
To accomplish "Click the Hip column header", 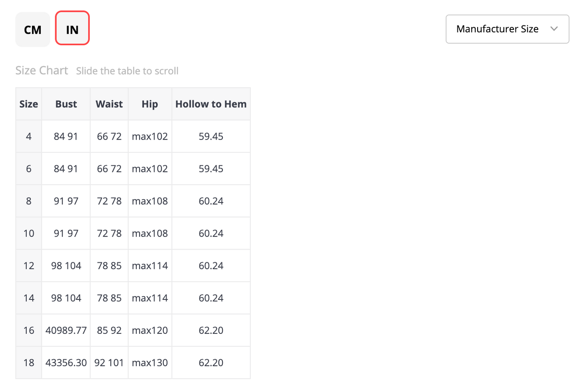I will (x=150, y=104).
